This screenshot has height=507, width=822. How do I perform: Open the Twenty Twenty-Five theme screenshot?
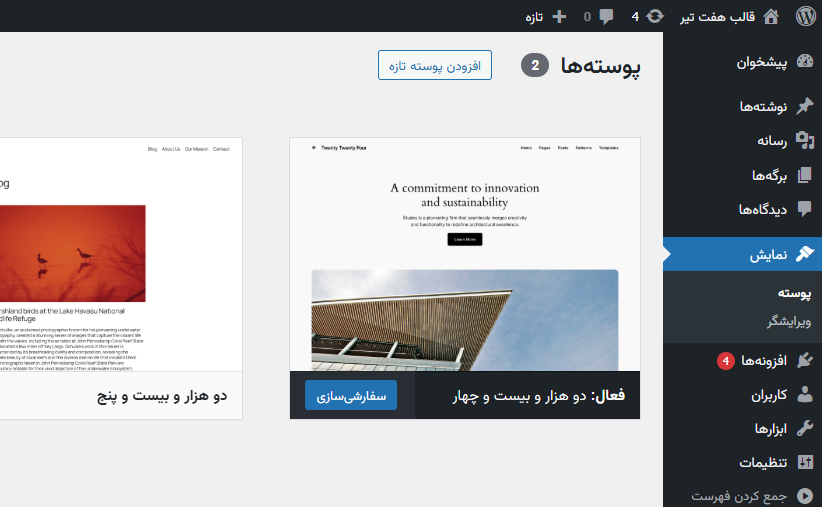pyautogui.click(x=121, y=254)
